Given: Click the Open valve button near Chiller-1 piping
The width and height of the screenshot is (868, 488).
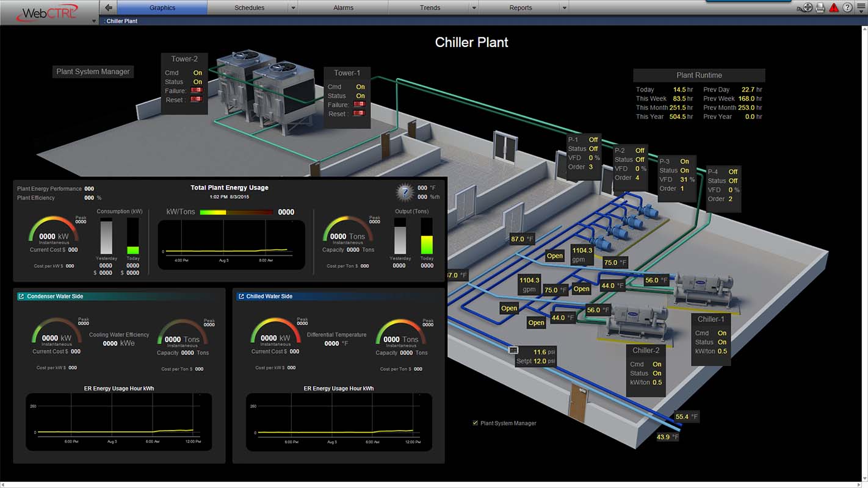Looking at the screenshot, I should coord(580,289).
